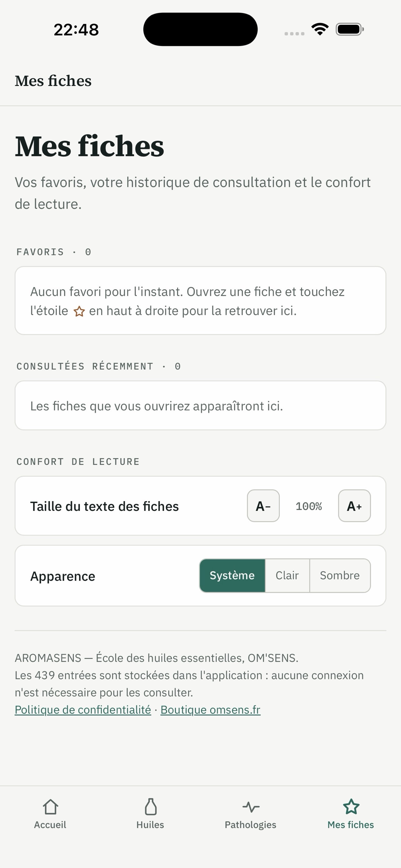Tap the Mes fiches star icon
The image size is (401, 868).
pos(351,807)
